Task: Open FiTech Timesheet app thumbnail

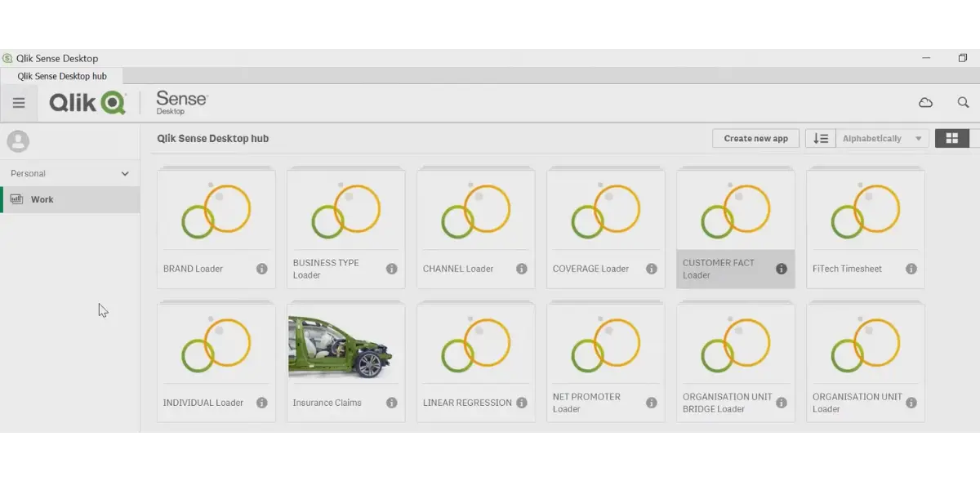Action: coord(866,210)
